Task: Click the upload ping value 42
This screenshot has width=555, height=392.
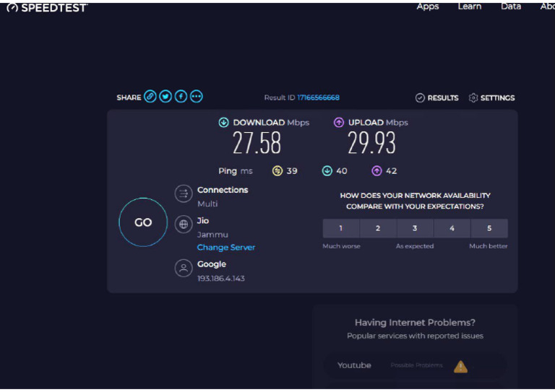Action: click(391, 171)
